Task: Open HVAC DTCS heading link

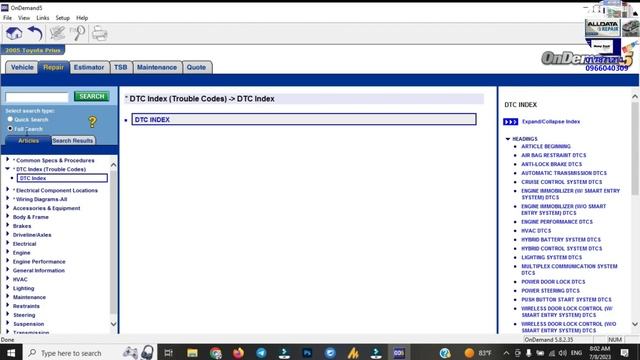Action: [536, 231]
